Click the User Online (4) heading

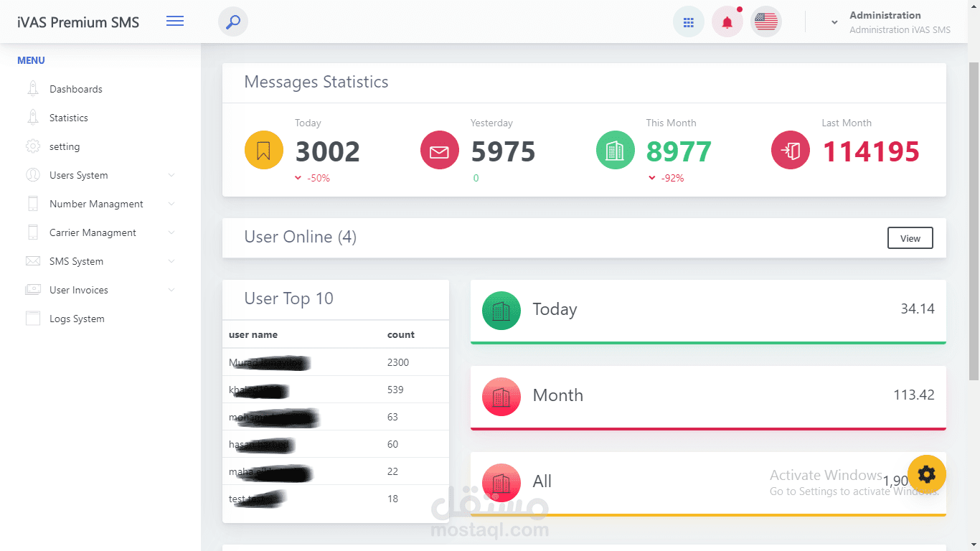[x=301, y=237]
